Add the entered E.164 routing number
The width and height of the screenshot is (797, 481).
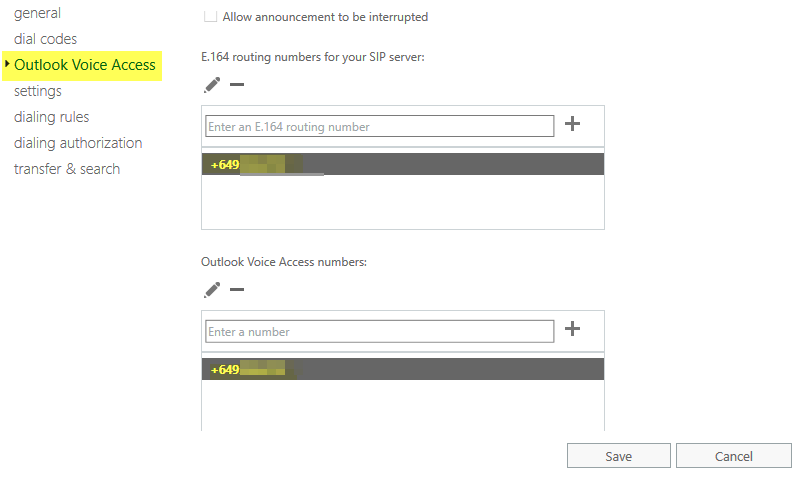[573, 124]
